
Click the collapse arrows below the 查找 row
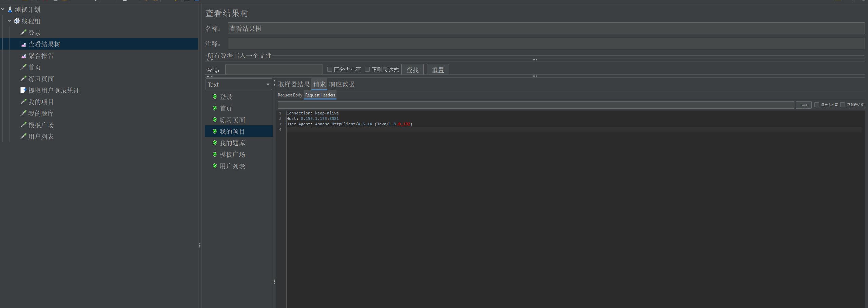click(x=210, y=76)
